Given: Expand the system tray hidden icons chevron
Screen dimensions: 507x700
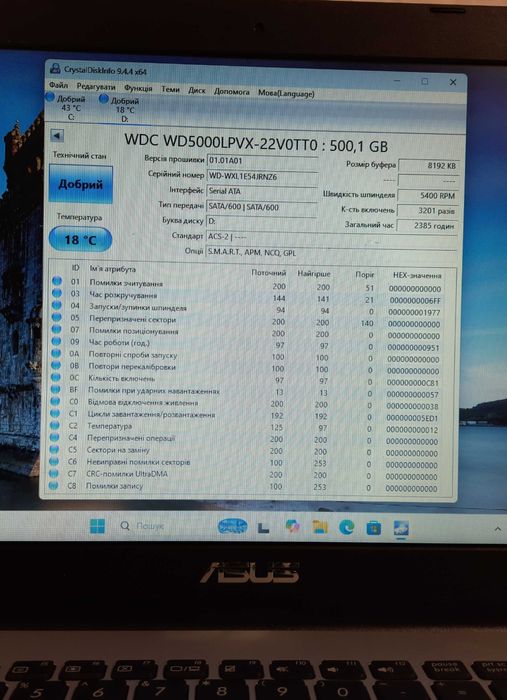Looking at the screenshot, I should [498, 529].
